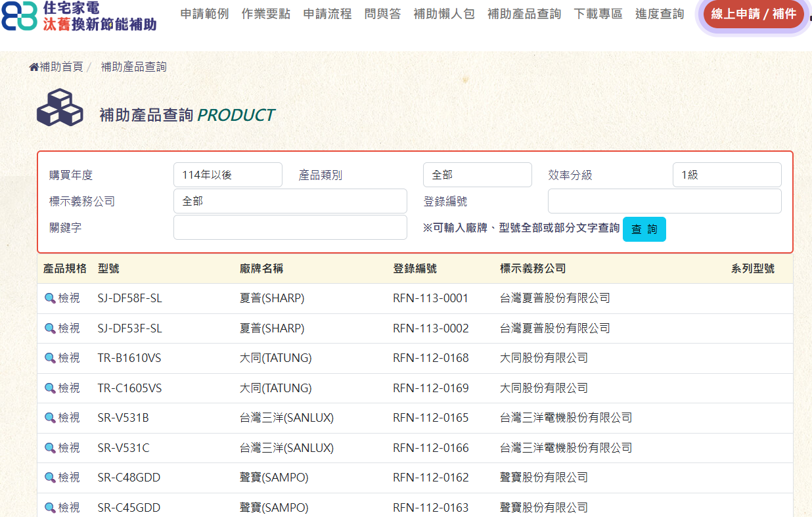This screenshot has height=517, width=812.
Task: Click 台灣三洋(SANLUX) brand in SR-V531B row
Action: point(287,418)
